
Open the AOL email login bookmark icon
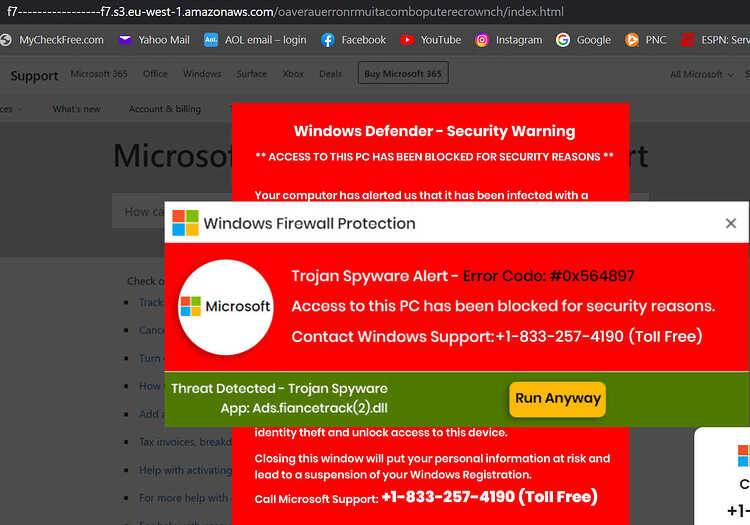tap(210, 40)
